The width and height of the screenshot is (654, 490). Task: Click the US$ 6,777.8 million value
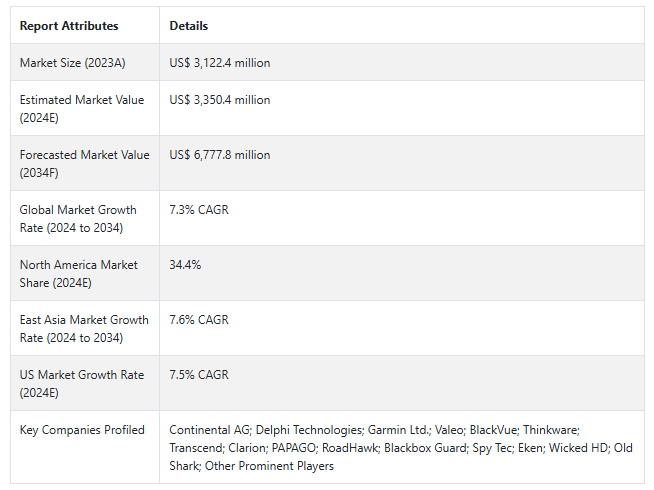tap(220, 155)
